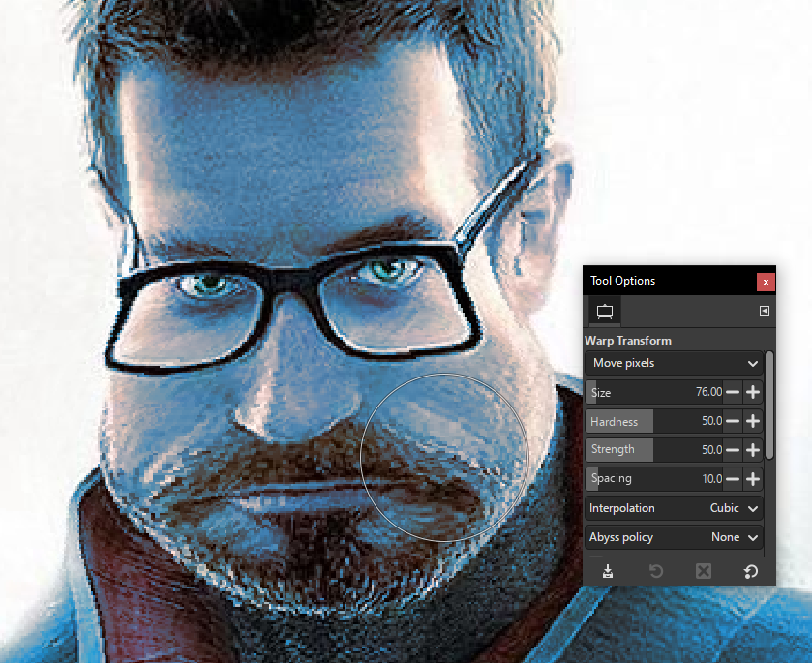Click the Tool Options panel scrollbar
The width and height of the screenshot is (812, 663).
point(769,405)
